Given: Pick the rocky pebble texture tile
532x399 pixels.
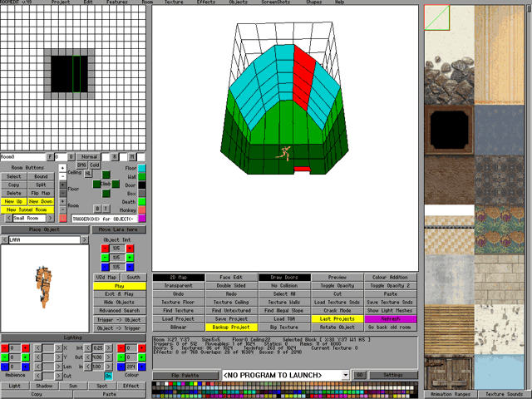Looking at the screenshot, I should tap(449, 77).
